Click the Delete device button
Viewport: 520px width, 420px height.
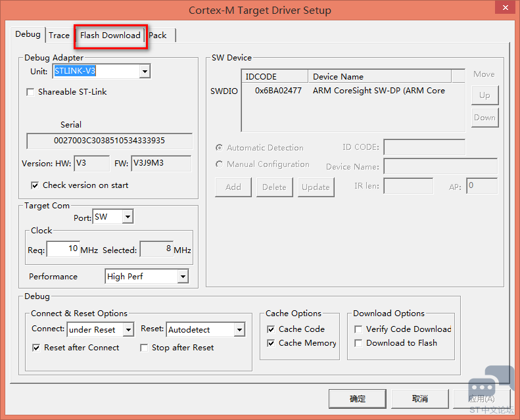(275, 187)
